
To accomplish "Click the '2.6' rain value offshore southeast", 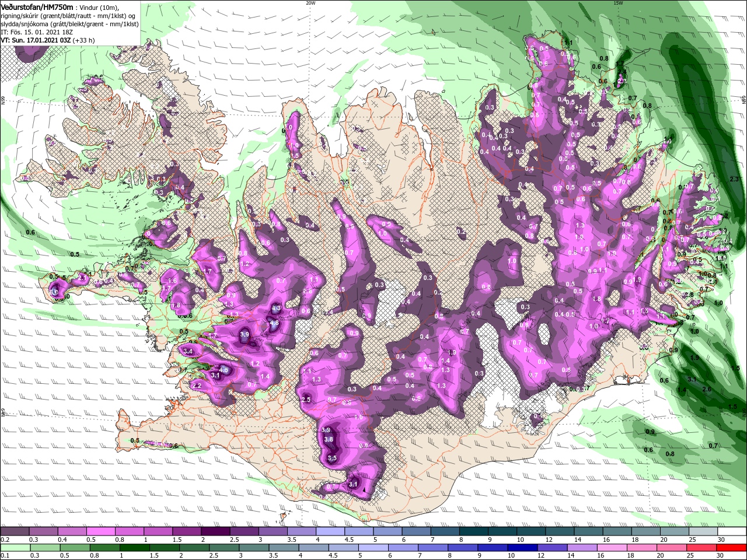I will tap(707, 389).
